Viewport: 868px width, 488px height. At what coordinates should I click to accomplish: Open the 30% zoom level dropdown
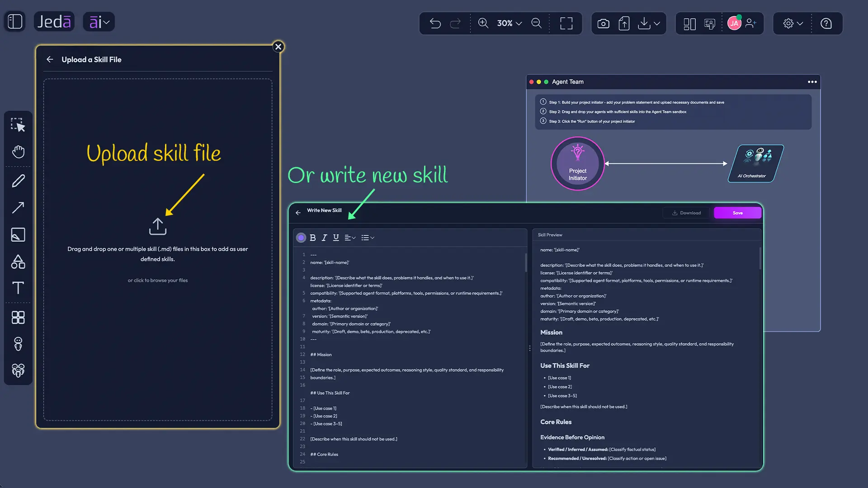(x=509, y=23)
